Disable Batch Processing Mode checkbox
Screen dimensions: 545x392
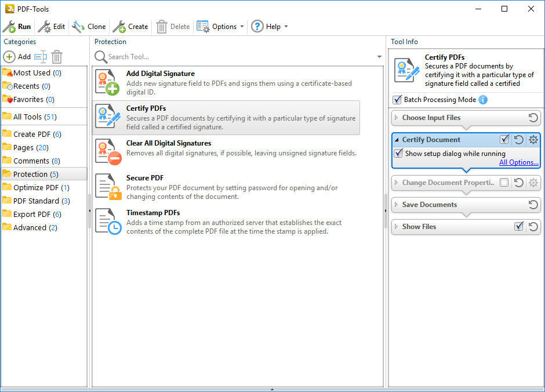[x=397, y=100]
